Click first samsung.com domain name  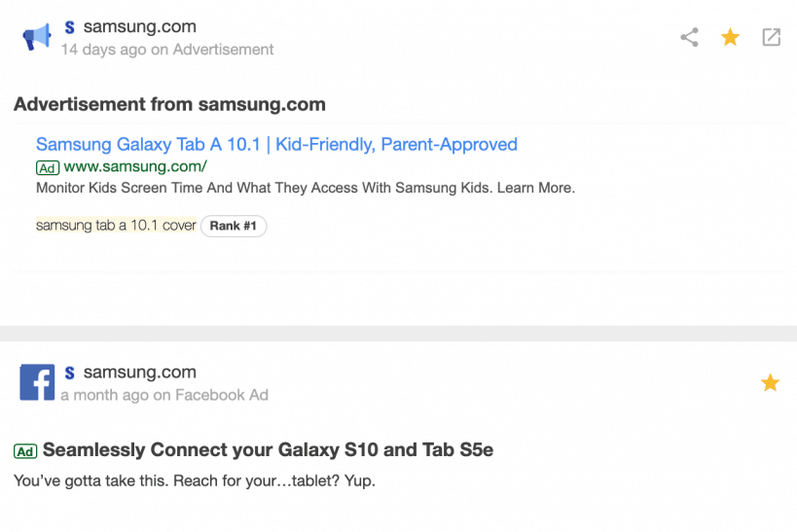(x=140, y=26)
